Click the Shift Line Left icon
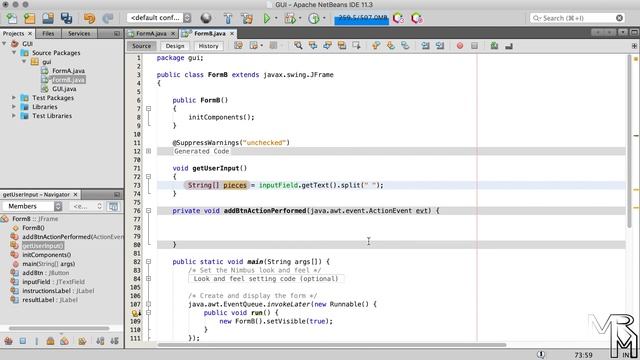The width and height of the screenshot is (640, 360). click(425, 46)
